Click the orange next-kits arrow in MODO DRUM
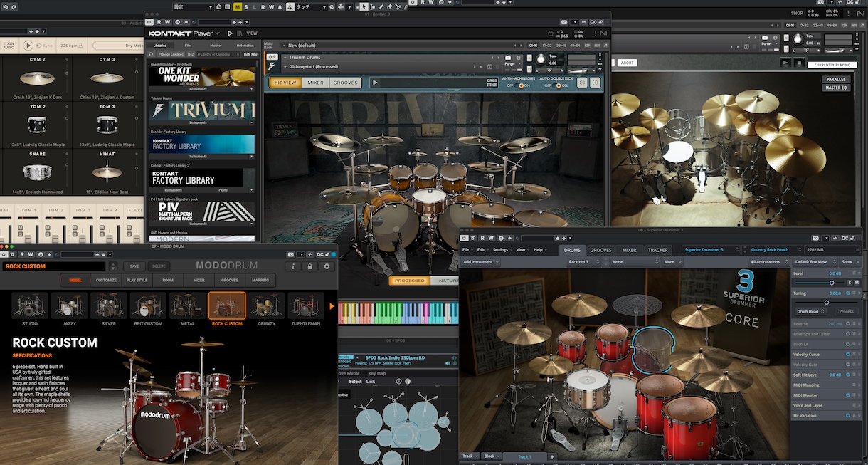Viewport: 868px width, 465px height. coord(332,306)
